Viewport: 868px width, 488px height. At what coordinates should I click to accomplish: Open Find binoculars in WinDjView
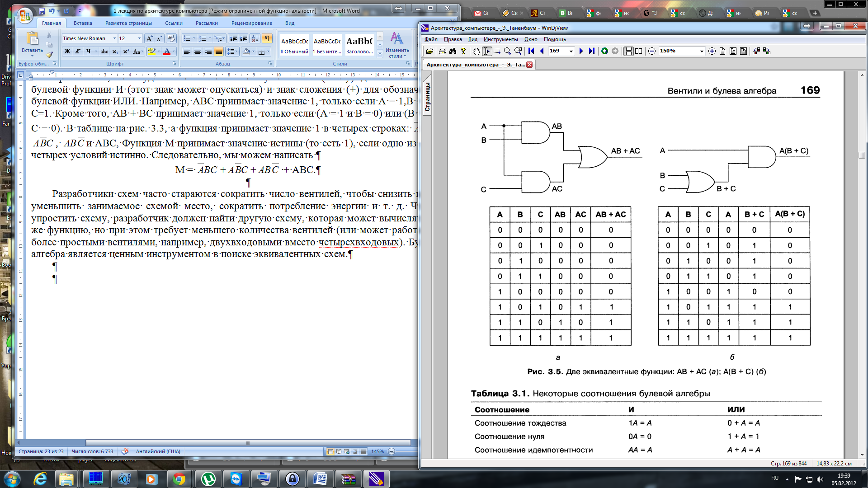[453, 51]
